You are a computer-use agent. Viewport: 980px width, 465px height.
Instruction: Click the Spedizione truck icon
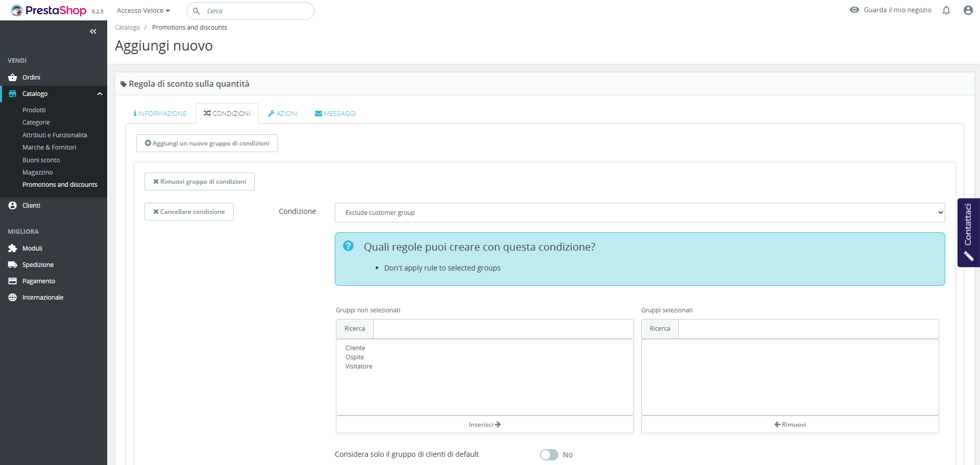(x=13, y=265)
